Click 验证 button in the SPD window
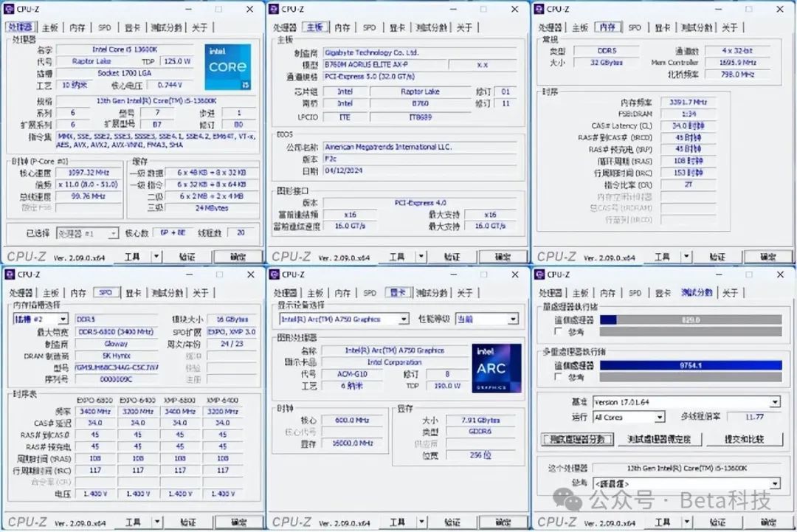797x532 pixels. tap(188, 522)
